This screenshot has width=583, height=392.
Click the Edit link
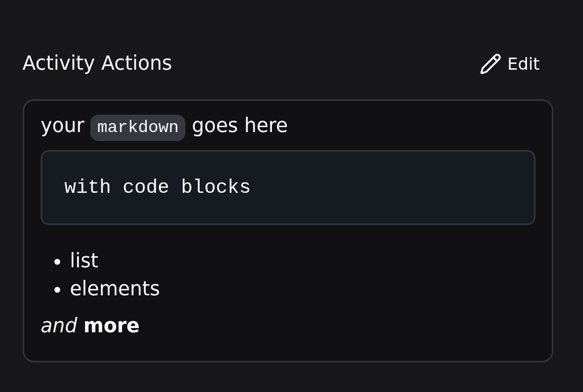pyautogui.click(x=523, y=64)
